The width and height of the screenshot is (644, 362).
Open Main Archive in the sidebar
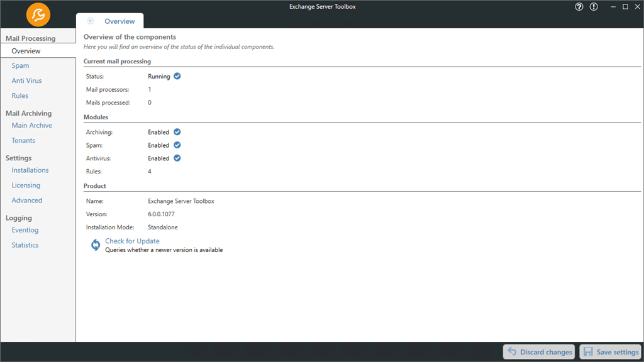click(31, 126)
